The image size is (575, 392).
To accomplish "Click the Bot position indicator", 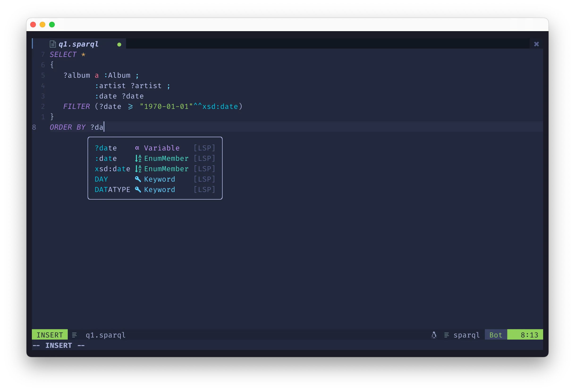I will coord(496,335).
